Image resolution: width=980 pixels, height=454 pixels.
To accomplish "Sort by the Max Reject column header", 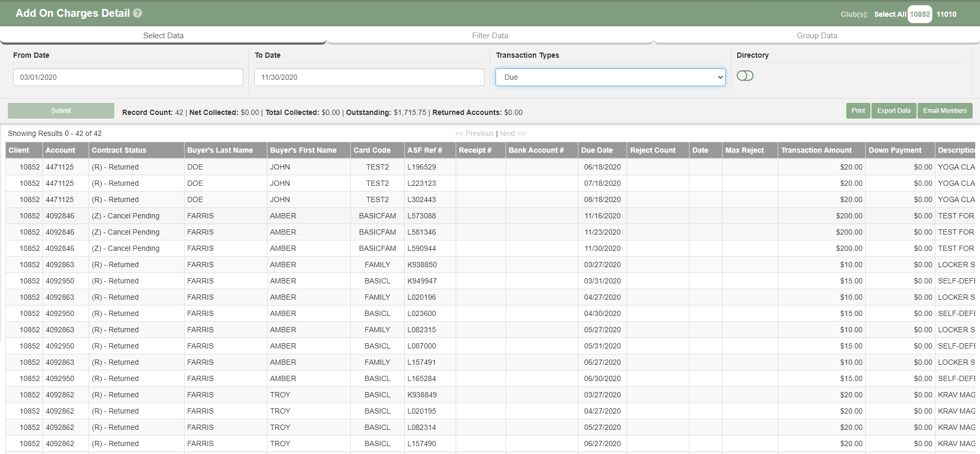I will click(750, 150).
